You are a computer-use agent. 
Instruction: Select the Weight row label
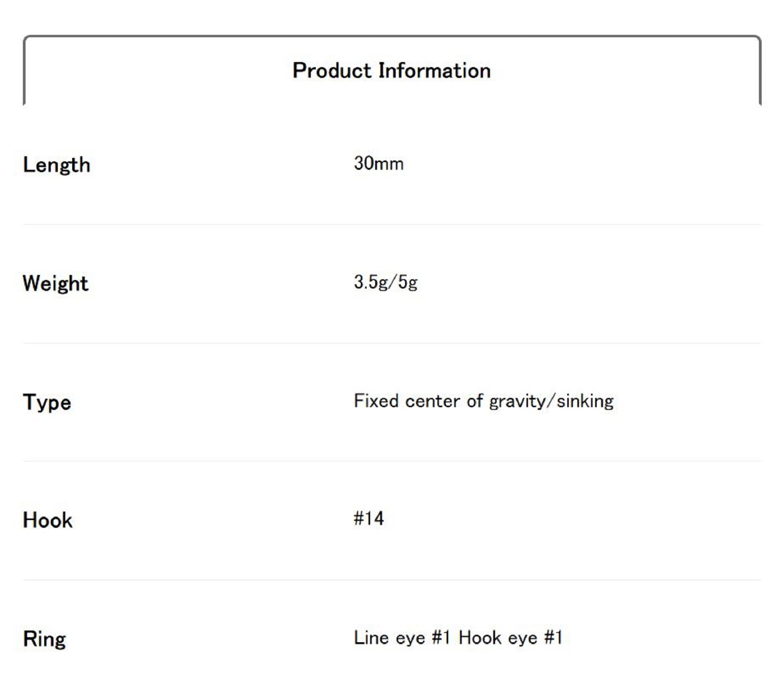pyautogui.click(x=55, y=283)
